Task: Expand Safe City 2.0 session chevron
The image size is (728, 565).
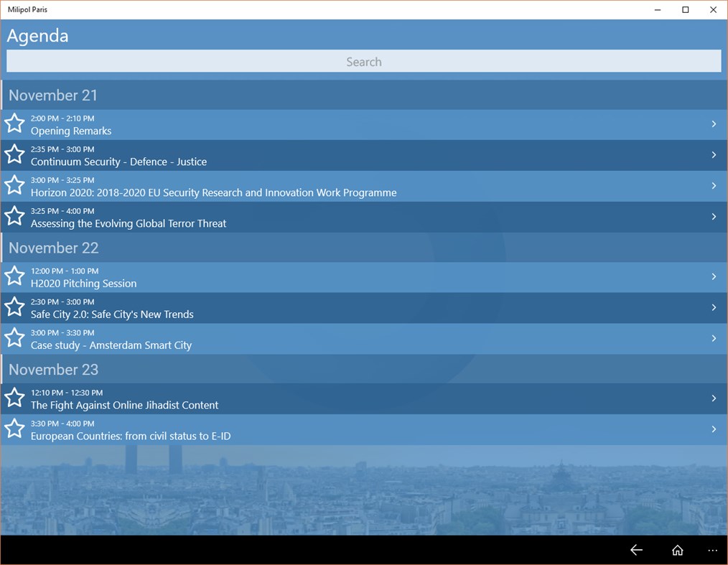Action: tap(714, 307)
